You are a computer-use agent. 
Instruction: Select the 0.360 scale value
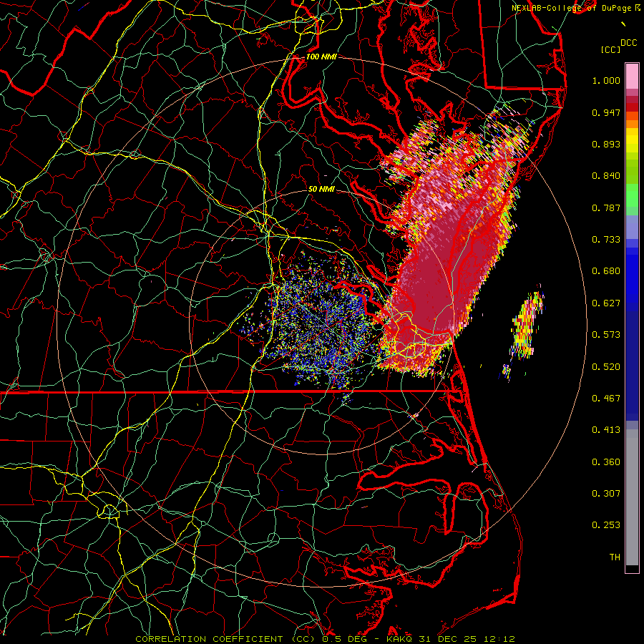tap(606, 462)
